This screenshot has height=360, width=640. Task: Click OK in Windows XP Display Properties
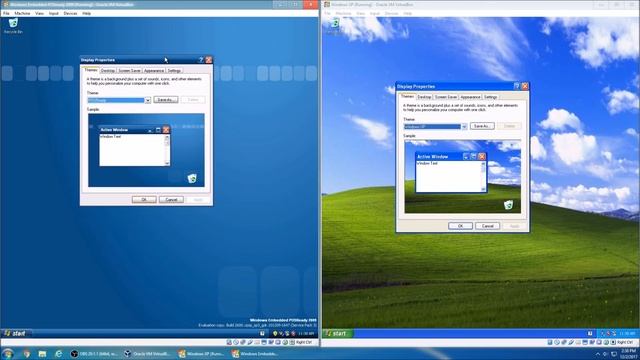460,226
